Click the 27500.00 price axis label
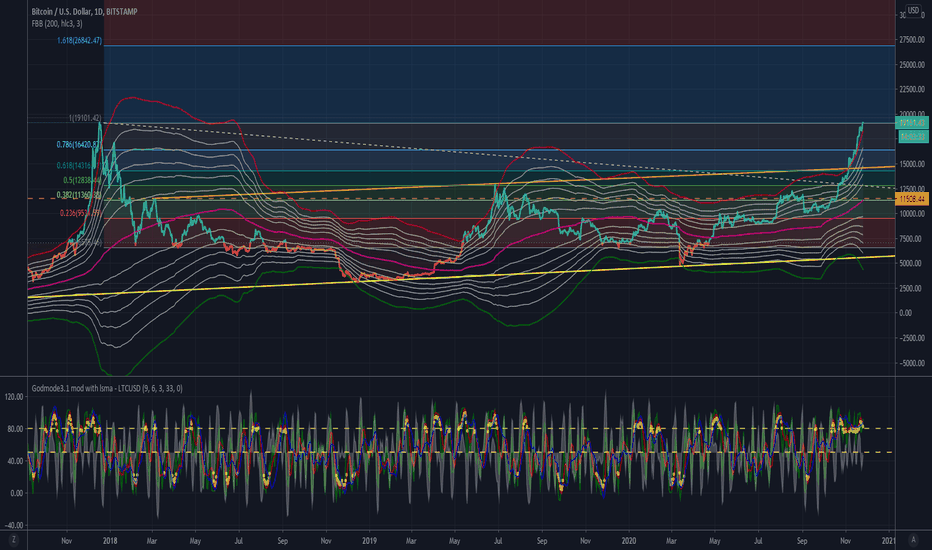This screenshot has height=550, width=932. [x=913, y=40]
